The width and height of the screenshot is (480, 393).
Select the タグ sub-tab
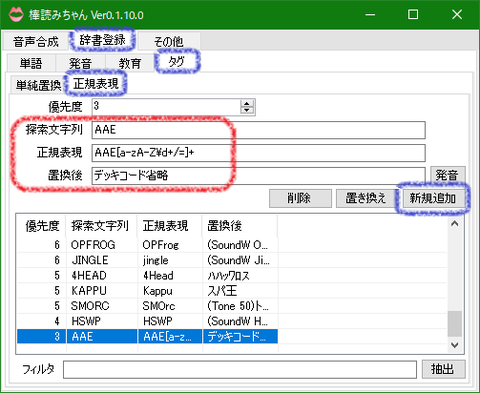point(176,61)
